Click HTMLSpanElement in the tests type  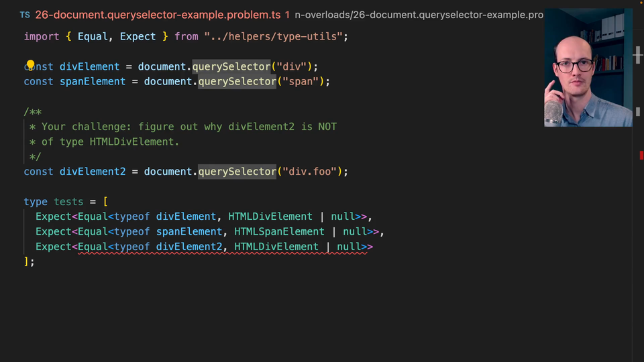point(279,231)
